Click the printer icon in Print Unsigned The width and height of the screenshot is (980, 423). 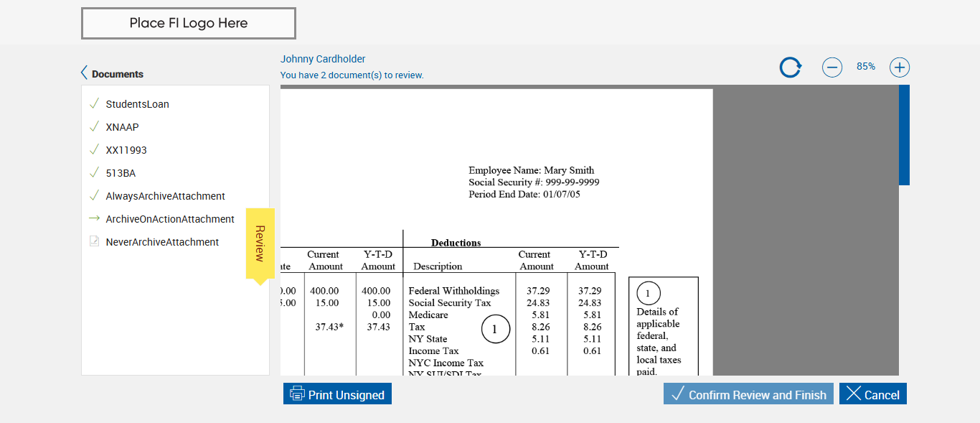pyautogui.click(x=297, y=394)
